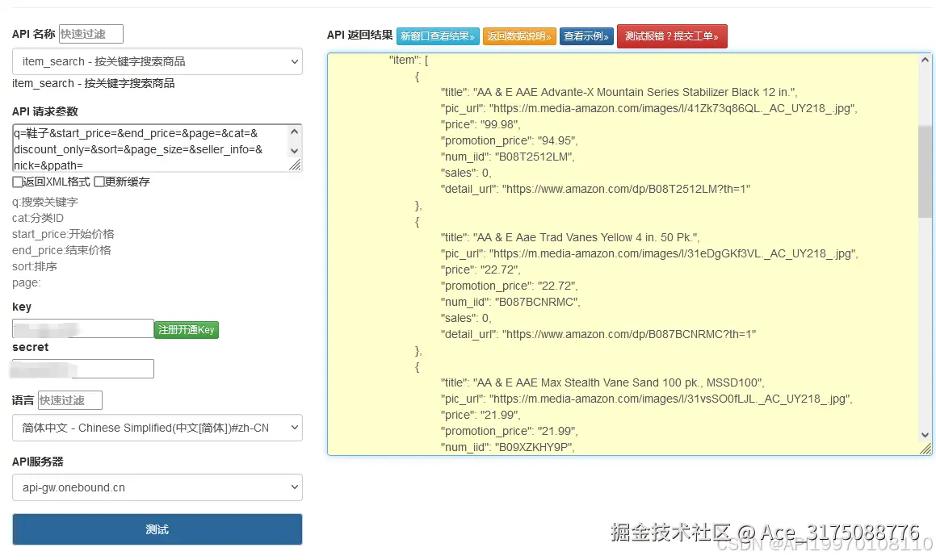936x560 pixels.
Task: Click the Advante-X Mountain Series title line
Action: [x=619, y=93]
